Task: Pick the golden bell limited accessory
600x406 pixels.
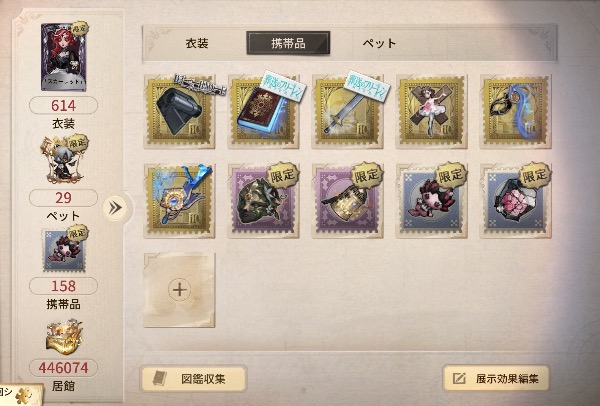Action: pos(347,201)
